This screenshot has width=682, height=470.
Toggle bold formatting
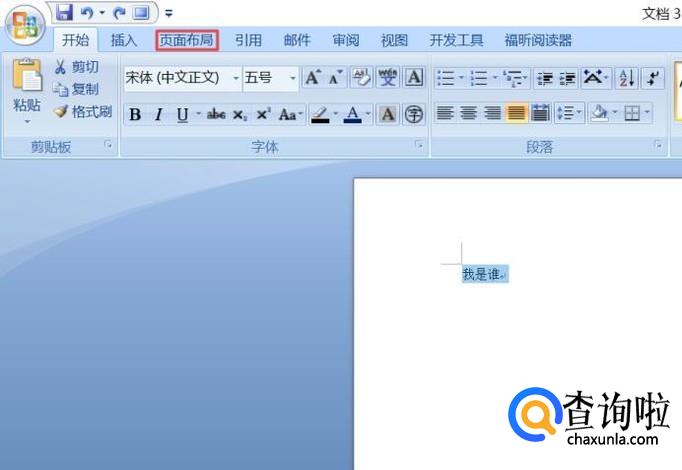coord(135,114)
